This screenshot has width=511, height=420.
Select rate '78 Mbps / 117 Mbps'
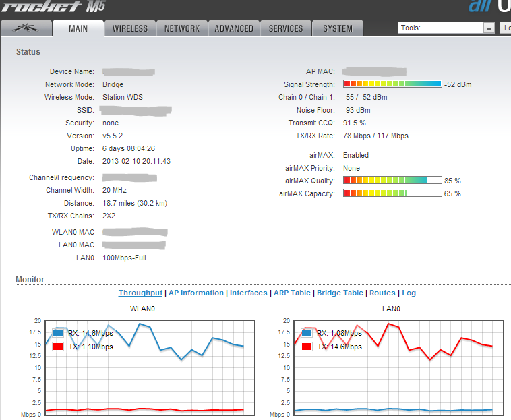375,136
